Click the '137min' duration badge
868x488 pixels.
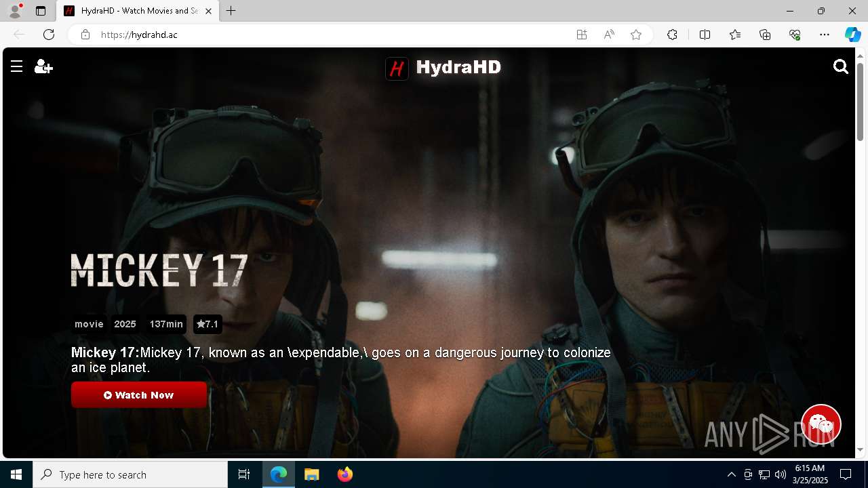click(166, 324)
